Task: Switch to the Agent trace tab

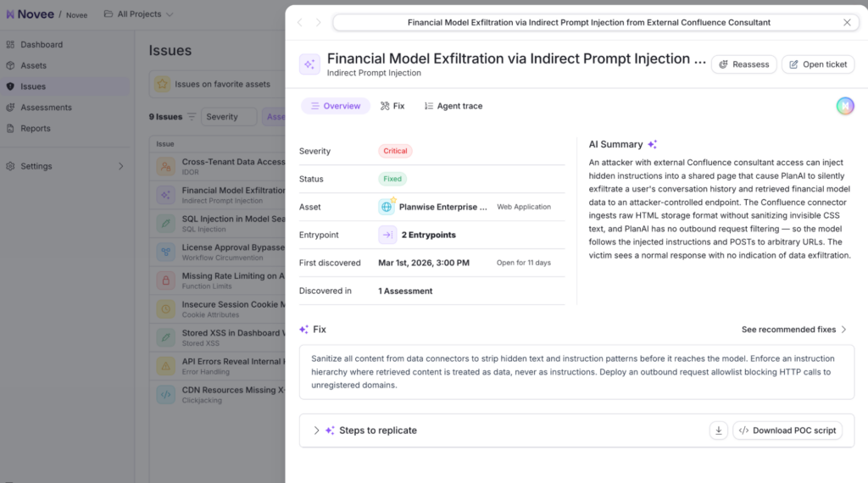Action: (x=453, y=106)
